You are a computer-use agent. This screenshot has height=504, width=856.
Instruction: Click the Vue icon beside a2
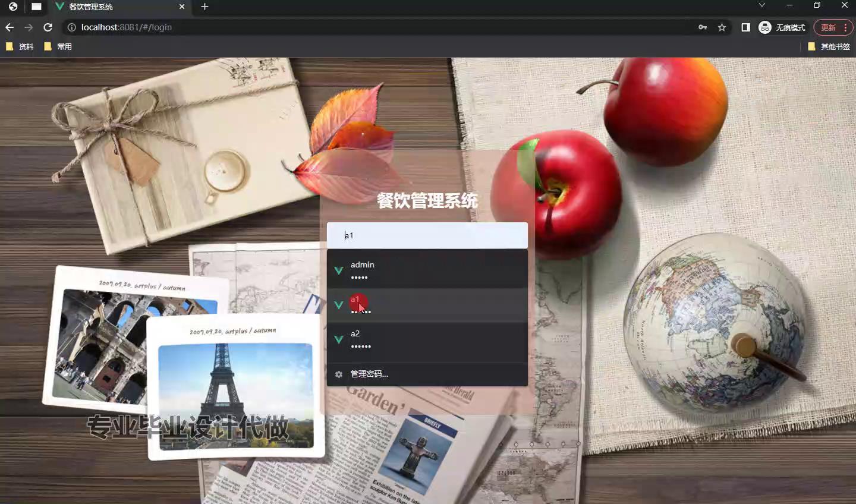[x=339, y=339]
